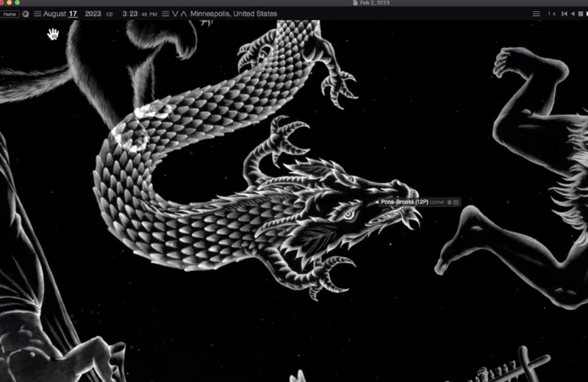
Task: Toggle the CE era indicator
Action: tap(110, 14)
